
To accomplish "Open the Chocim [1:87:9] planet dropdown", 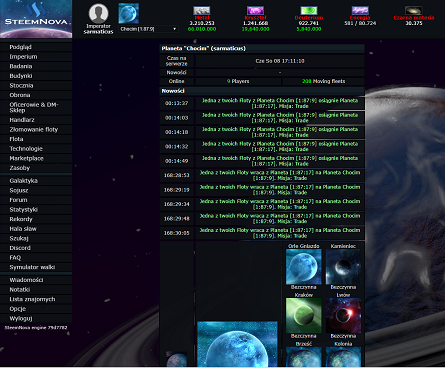I will (148, 29).
